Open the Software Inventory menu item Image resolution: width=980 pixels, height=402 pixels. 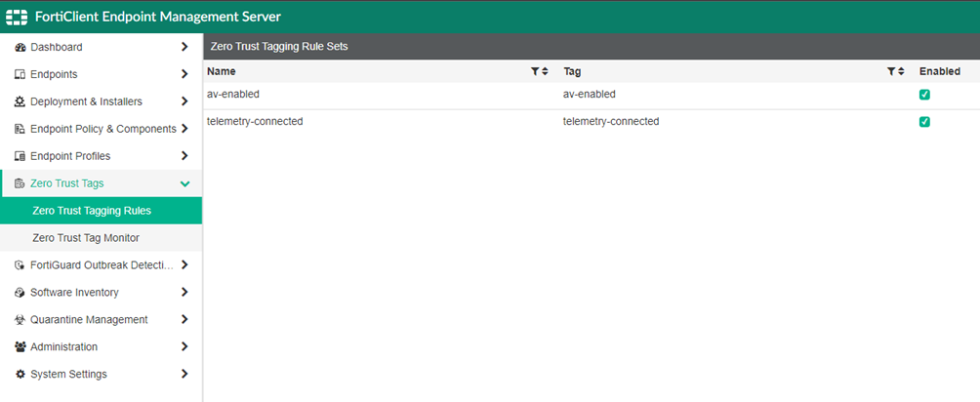pyautogui.click(x=101, y=292)
